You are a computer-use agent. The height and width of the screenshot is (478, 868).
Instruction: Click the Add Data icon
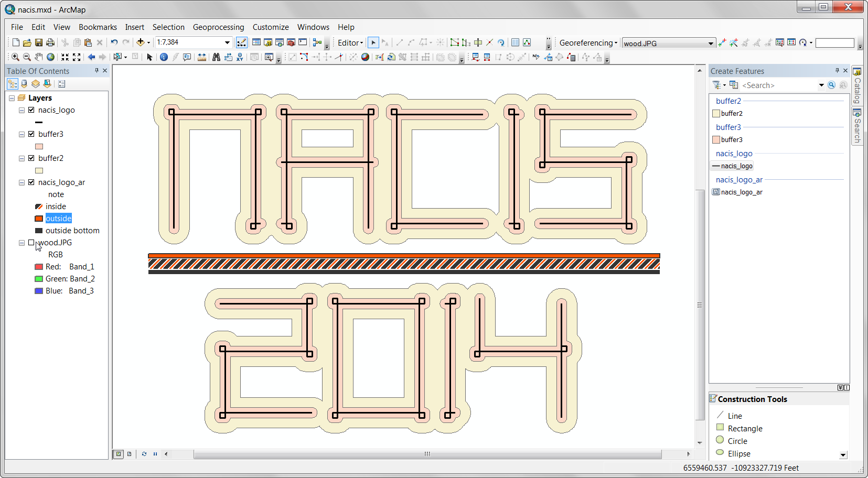140,42
